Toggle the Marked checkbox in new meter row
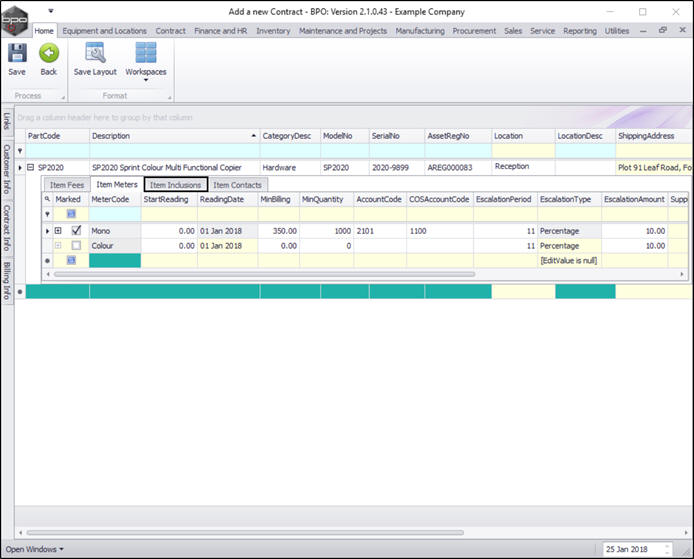The height and width of the screenshot is (559, 694). pos(71,260)
